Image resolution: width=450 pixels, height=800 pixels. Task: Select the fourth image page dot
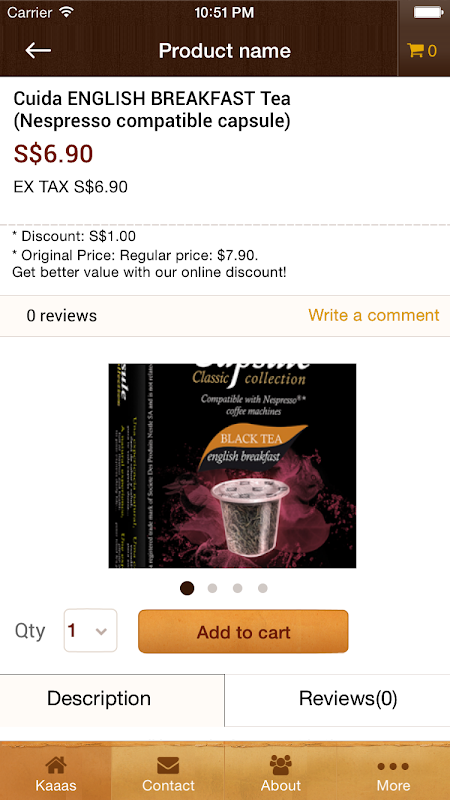[x=262, y=588]
